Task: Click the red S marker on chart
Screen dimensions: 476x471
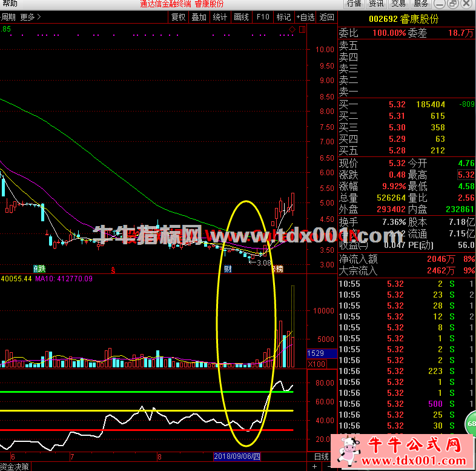Action: pyautogui.click(x=113, y=270)
